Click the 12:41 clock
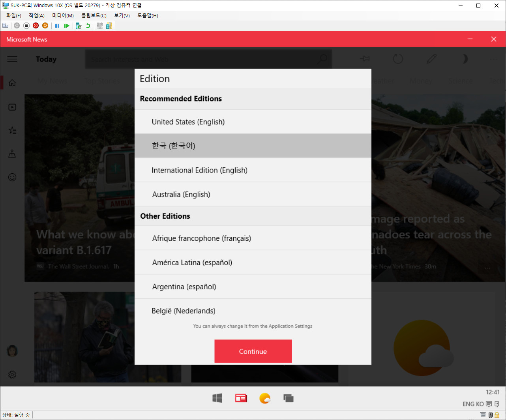This screenshot has width=506, height=420. click(x=493, y=392)
